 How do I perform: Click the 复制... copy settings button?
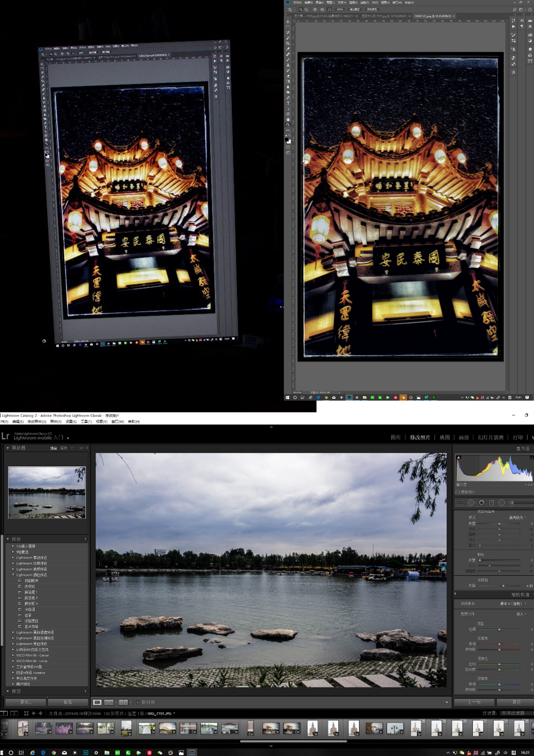[26, 702]
